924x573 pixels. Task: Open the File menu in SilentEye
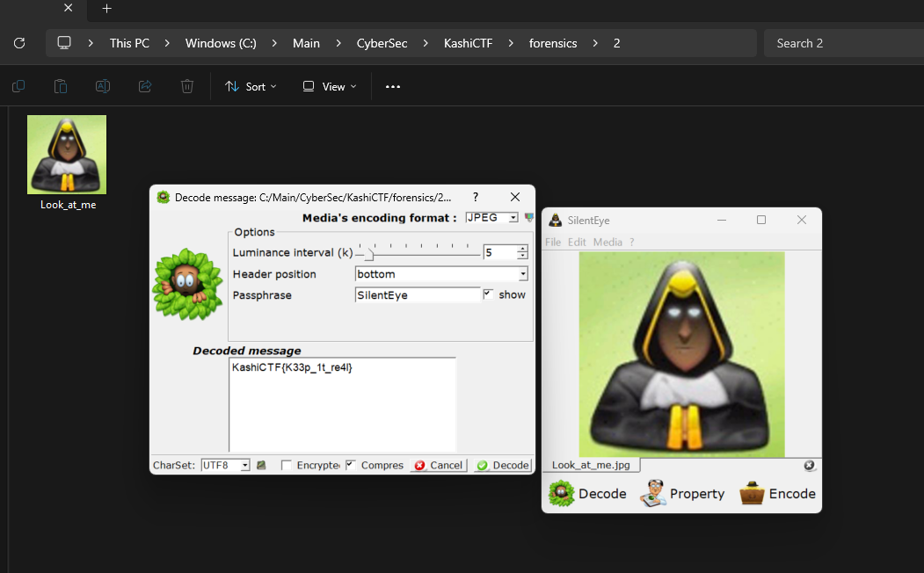click(x=552, y=242)
